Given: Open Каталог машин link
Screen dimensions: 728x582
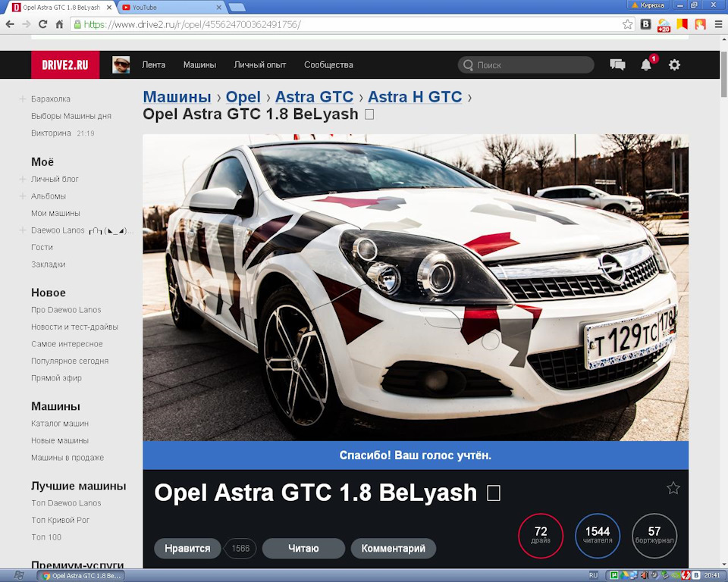Looking at the screenshot, I should tap(60, 424).
